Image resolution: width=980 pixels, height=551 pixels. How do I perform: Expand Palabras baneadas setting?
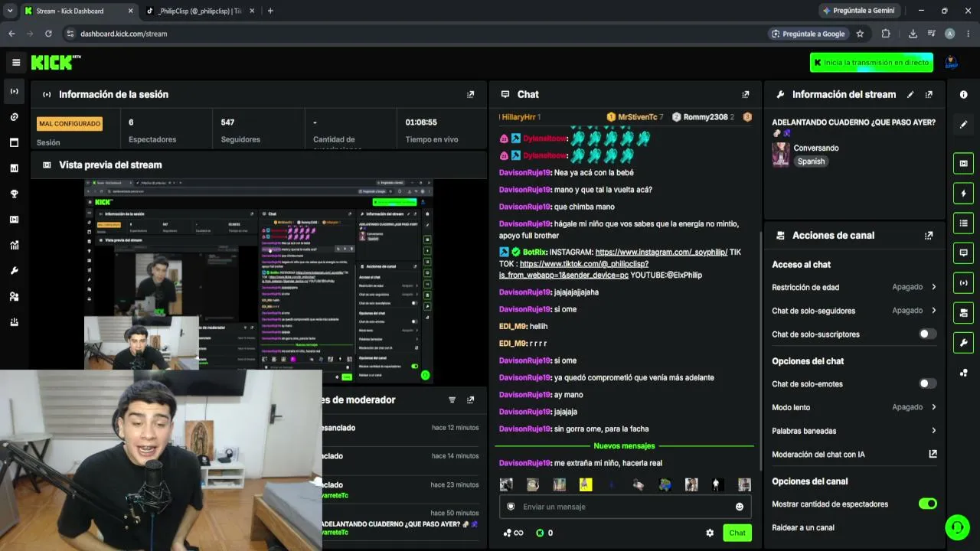pyautogui.click(x=854, y=431)
